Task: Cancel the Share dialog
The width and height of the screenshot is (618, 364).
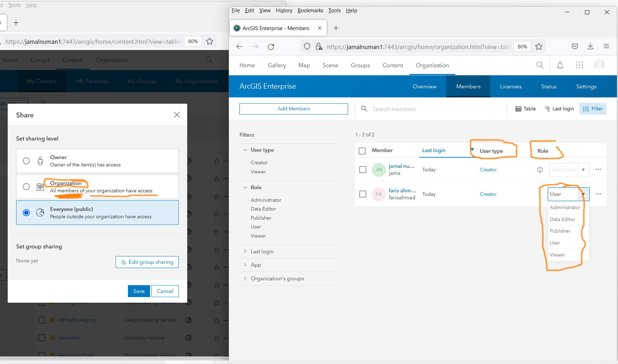Action: click(165, 291)
